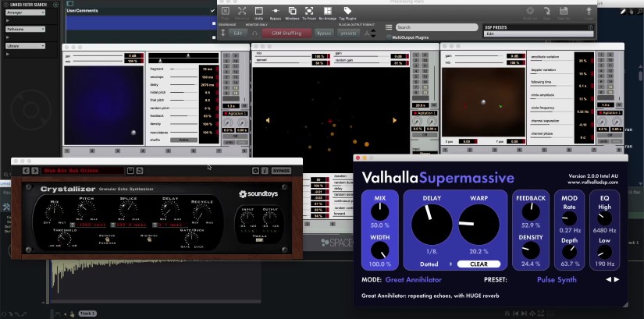This screenshot has width=644, height=319.
Task: Click the Undo icon in Processing Rack
Action: click(x=258, y=11)
